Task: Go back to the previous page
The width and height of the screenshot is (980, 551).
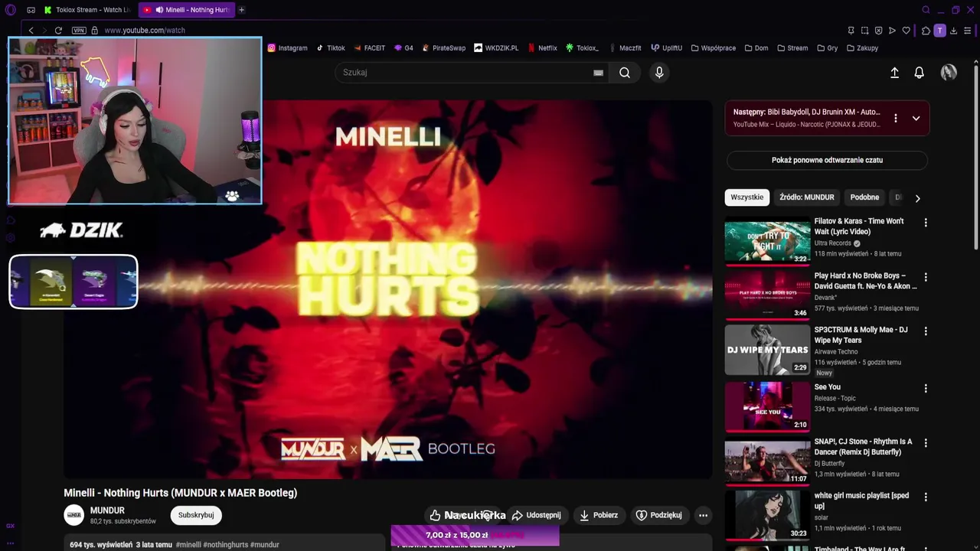Action: [31, 30]
